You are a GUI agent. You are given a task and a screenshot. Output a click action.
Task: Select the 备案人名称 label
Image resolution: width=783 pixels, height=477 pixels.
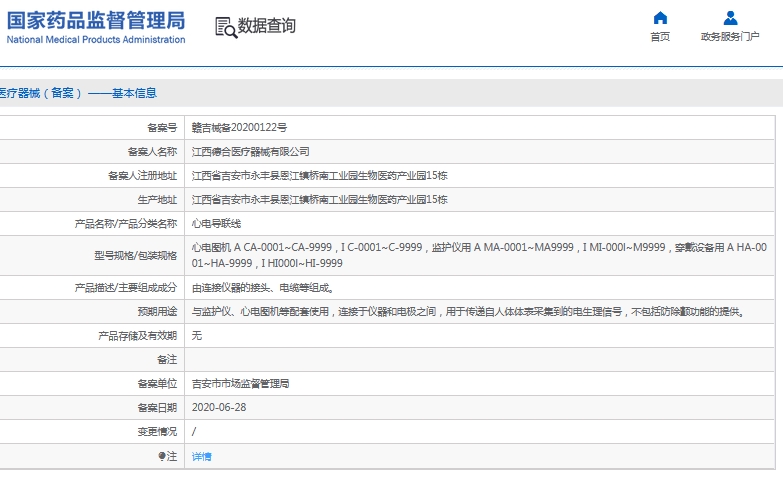pyautogui.click(x=152, y=152)
